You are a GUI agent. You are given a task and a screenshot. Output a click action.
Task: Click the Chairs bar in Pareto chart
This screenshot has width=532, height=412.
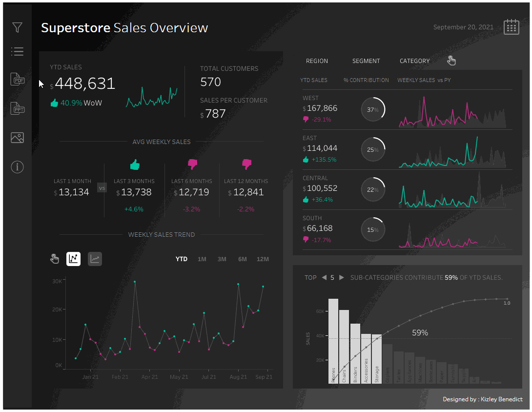344,347
